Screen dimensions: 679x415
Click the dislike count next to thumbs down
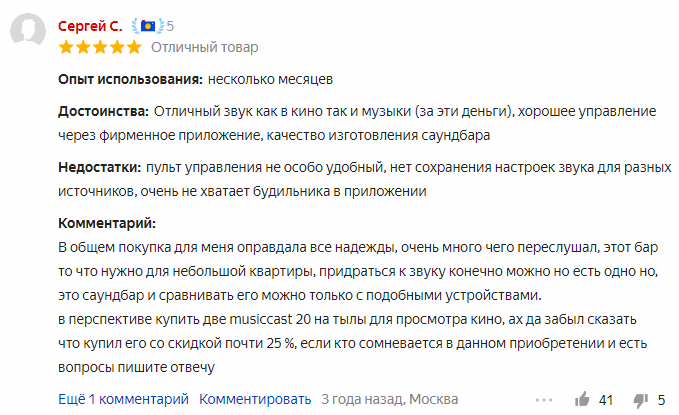point(661,400)
